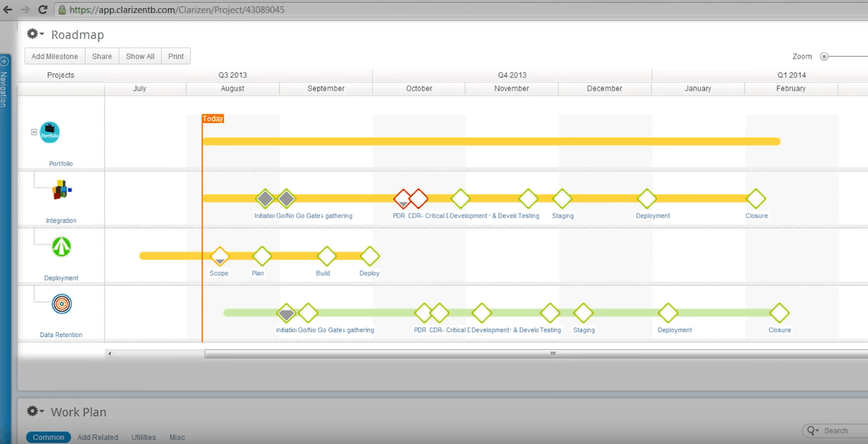Image resolution: width=868 pixels, height=444 pixels.
Task: Open the Utilities tab
Action: click(x=143, y=437)
